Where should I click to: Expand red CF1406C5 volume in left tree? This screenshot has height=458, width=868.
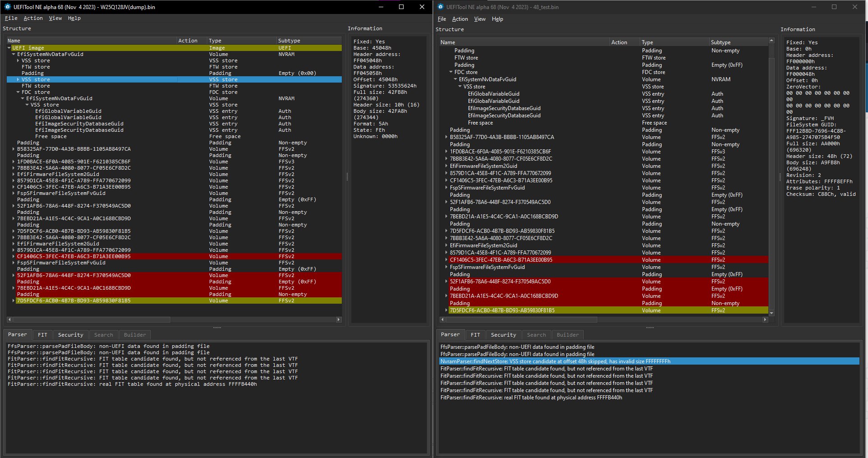click(14, 256)
